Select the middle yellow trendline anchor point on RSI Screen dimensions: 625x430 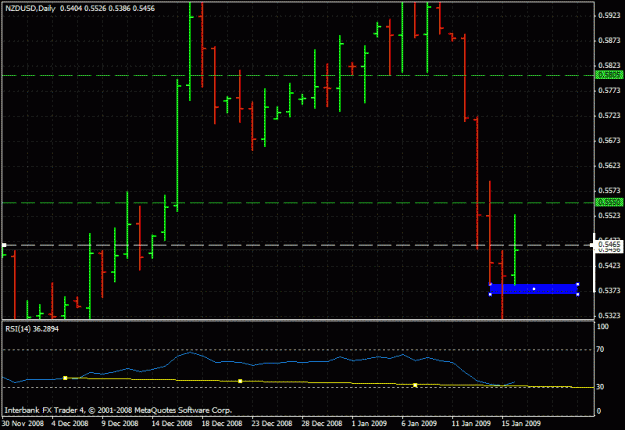point(240,381)
